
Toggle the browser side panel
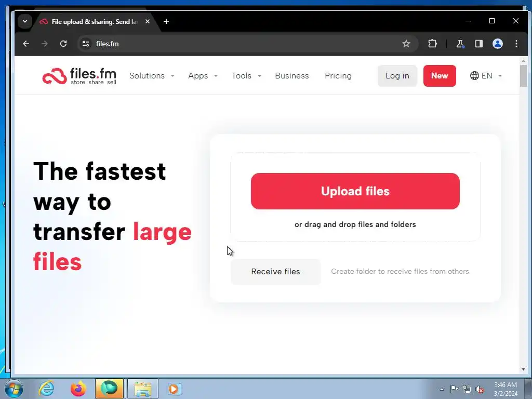point(478,44)
